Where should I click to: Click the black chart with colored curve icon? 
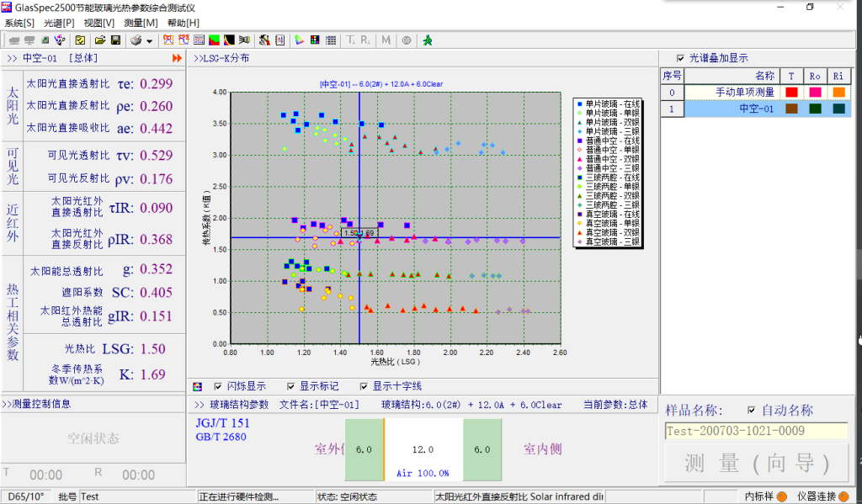(229, 40)
